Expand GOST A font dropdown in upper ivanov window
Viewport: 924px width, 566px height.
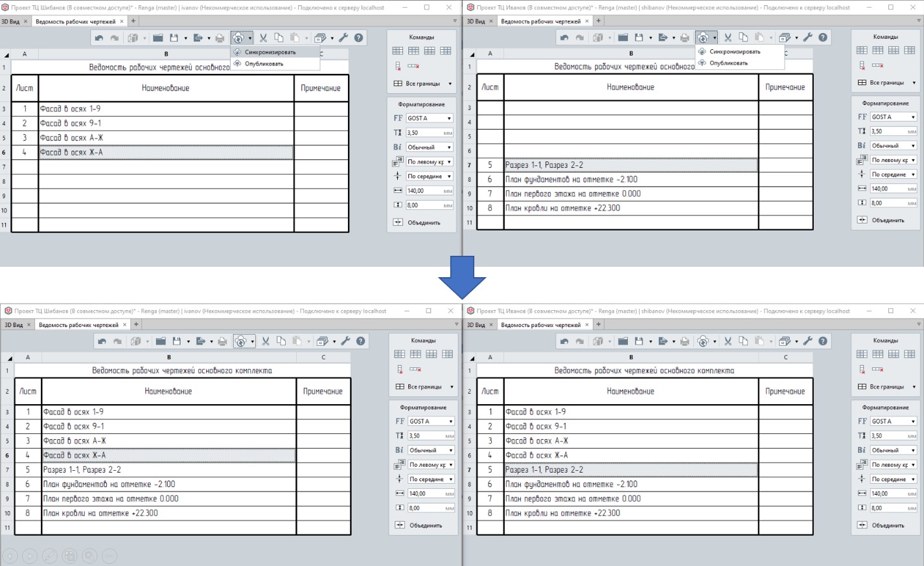pos(429,119)
